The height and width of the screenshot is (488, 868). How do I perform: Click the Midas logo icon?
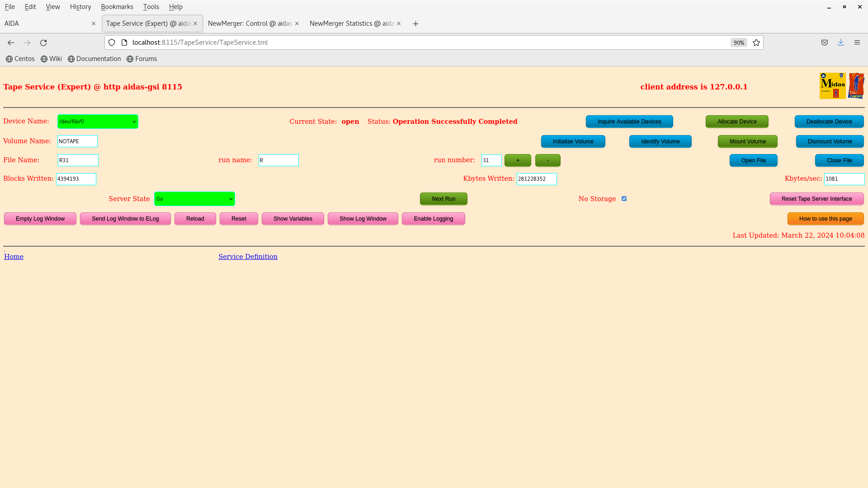pyautogui.click(x=832, y=85)
